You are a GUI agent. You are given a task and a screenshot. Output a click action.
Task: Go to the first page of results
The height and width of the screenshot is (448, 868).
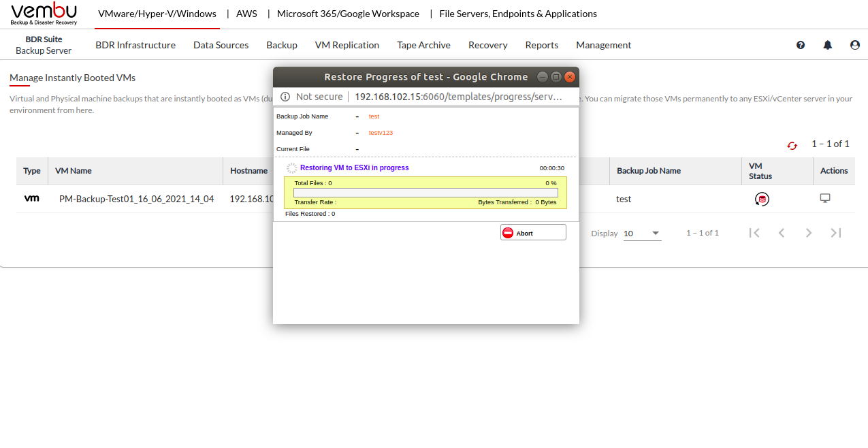(x=754, y=233)
